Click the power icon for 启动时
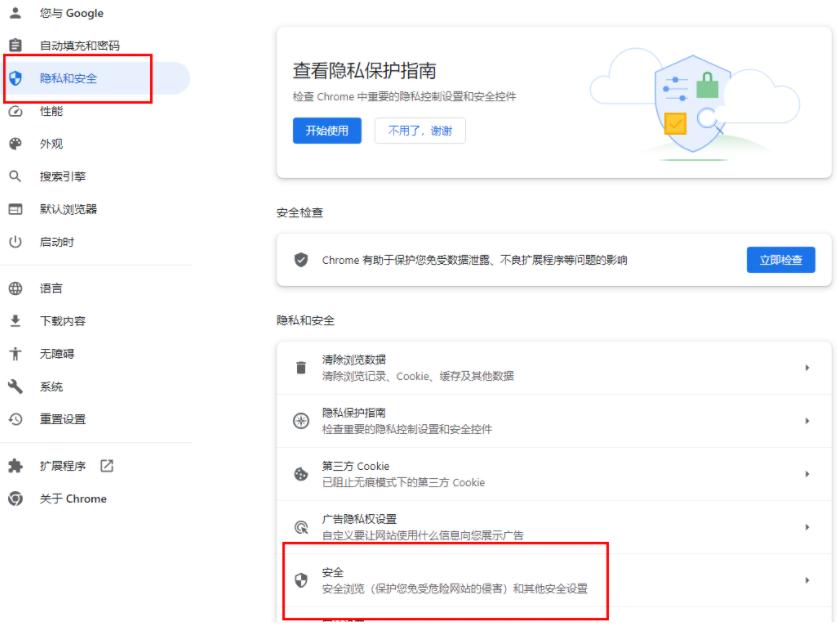Image resolution: width=838 pixels, height=629 pixels. click(15, 242)
